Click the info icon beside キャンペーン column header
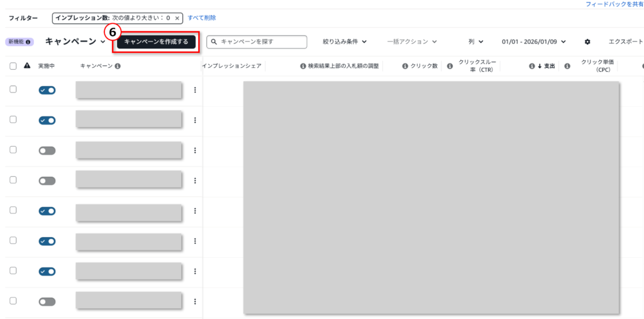Viewport: 644px width, 319px height. (118, 66)
